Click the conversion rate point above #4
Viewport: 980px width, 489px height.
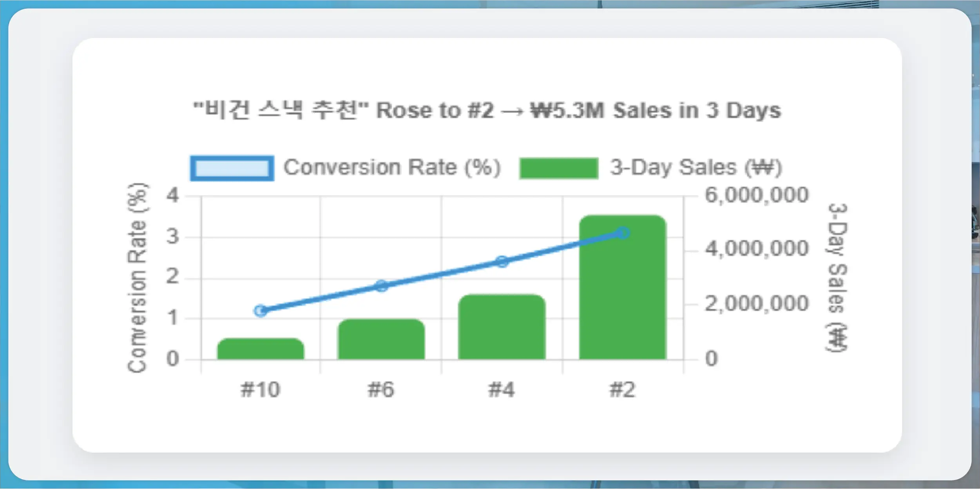point(502,262)
